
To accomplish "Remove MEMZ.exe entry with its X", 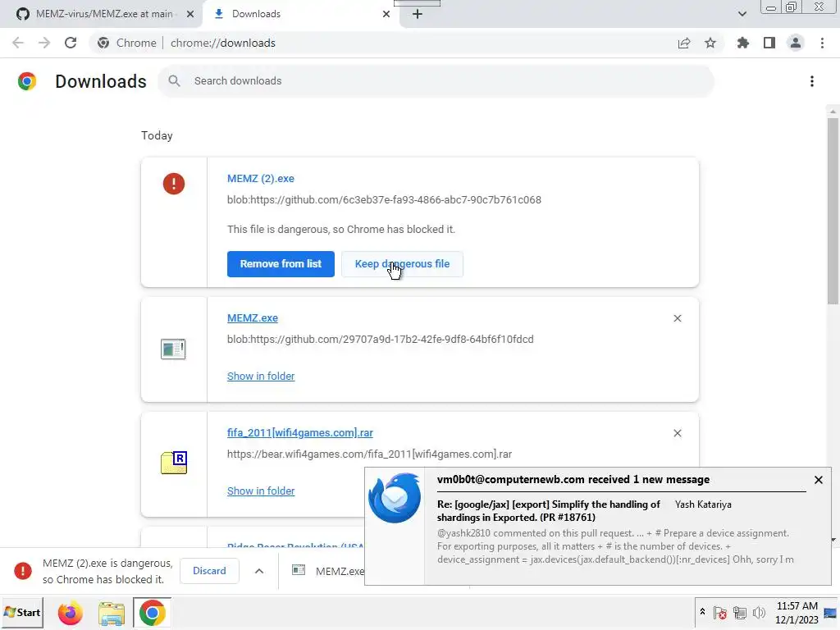I will point(678,318).
